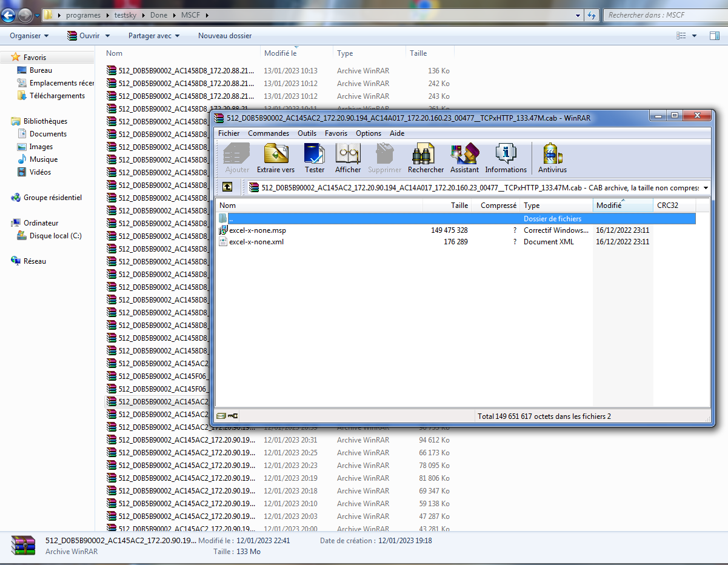Select the excel-x-none.msp file
Viewport: 728px width, 565px height.
(x=258, y=230)
